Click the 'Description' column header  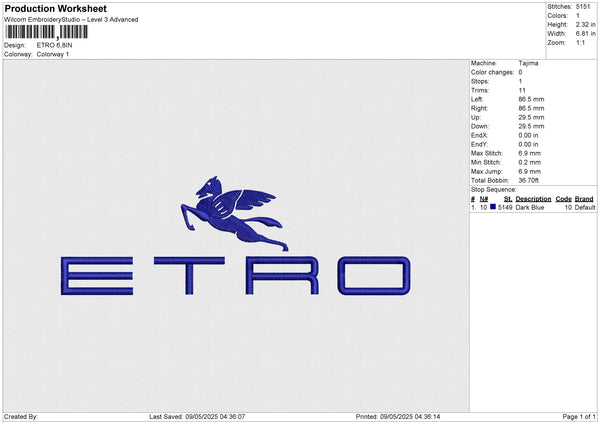533,199
